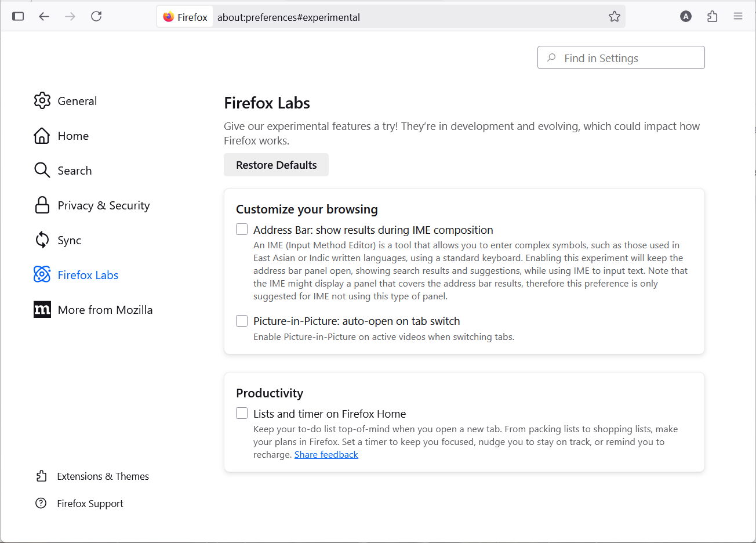The image size is (756, 543).
Task: Enable Lists and timer on Firefox Home
Action: (242, 414)
